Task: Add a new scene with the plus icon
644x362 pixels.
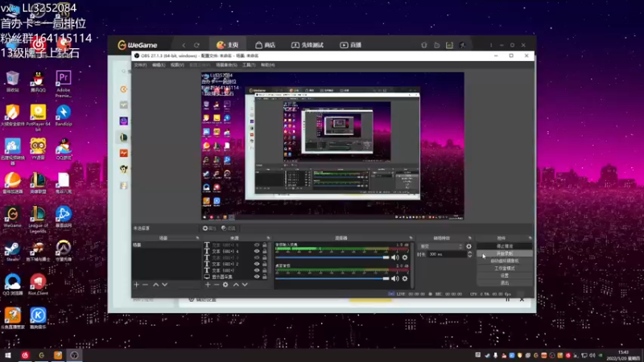Action: (136, 285)
